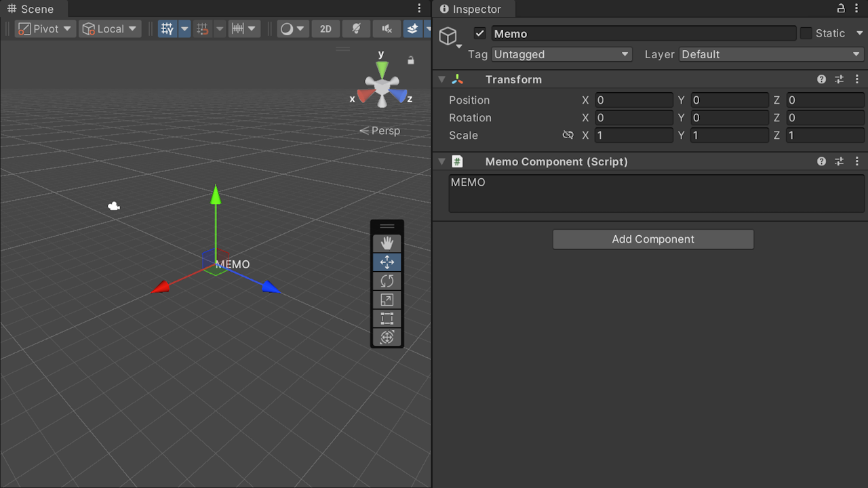Toggle constrained scale proportions link icon
The image size is (868, 488).
(568, 135)
